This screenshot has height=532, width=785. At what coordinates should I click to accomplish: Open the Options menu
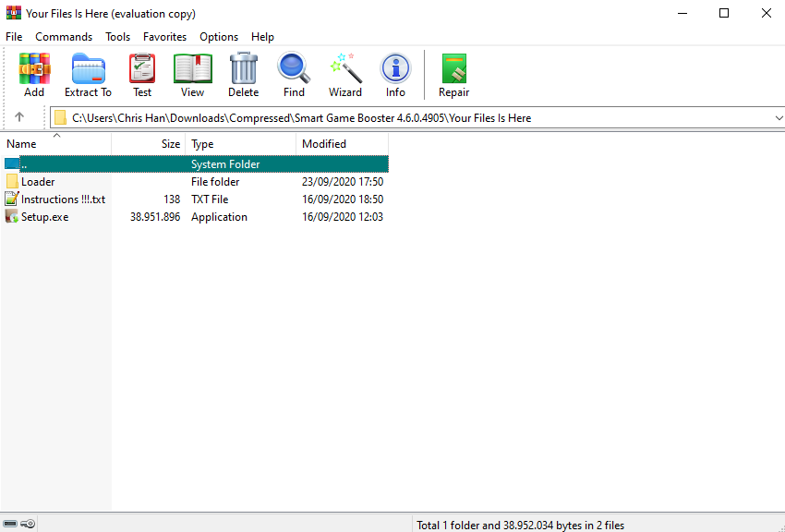pos(219,37)
